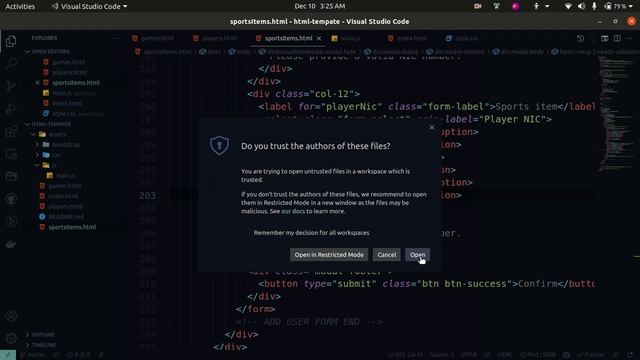Image resolution: width=640 pixels, height=360 pixels.
Task: Open the Explorer view in activity bar
Action: coord(11,41)
